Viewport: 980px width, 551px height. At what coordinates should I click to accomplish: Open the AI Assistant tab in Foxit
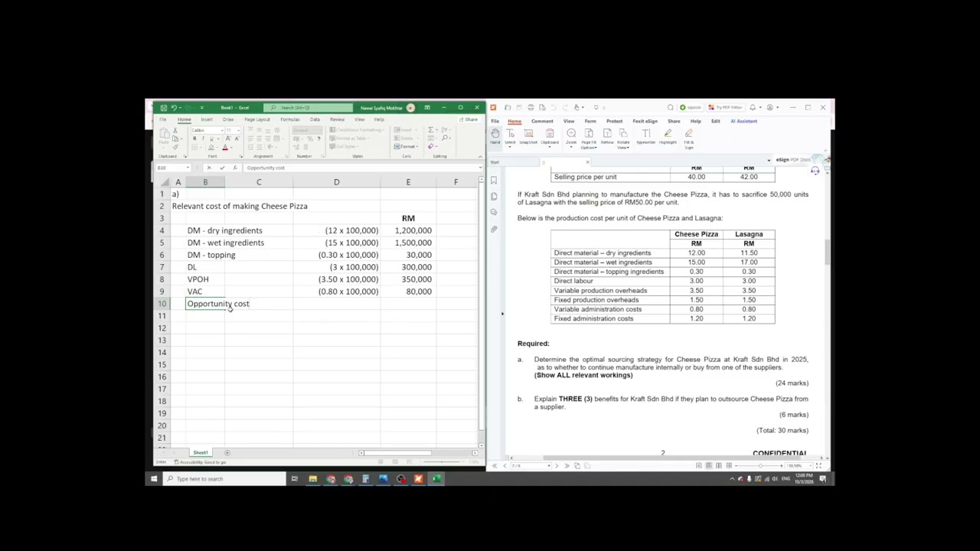[743, 121]
